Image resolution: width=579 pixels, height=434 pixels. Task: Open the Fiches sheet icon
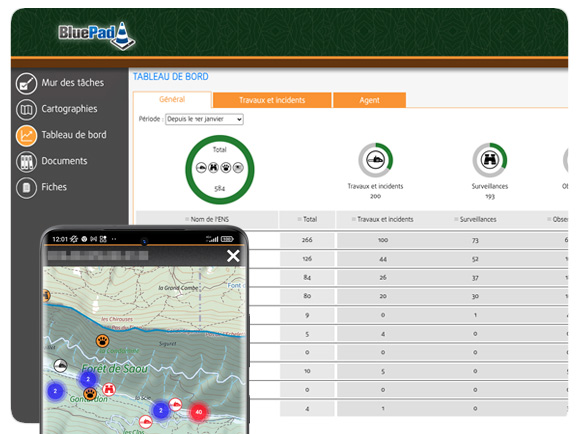[26, 188]
